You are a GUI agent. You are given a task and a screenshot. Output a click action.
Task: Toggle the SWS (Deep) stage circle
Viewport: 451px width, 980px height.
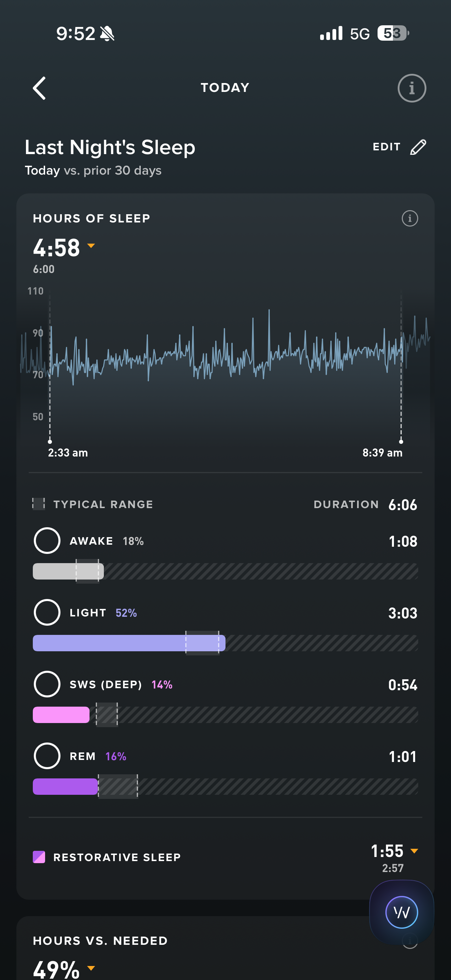click(x=47, y=684)
